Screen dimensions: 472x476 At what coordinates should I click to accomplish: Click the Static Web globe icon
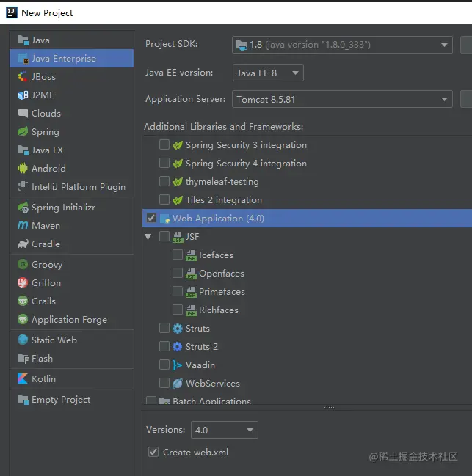click(x=23, y=340)
